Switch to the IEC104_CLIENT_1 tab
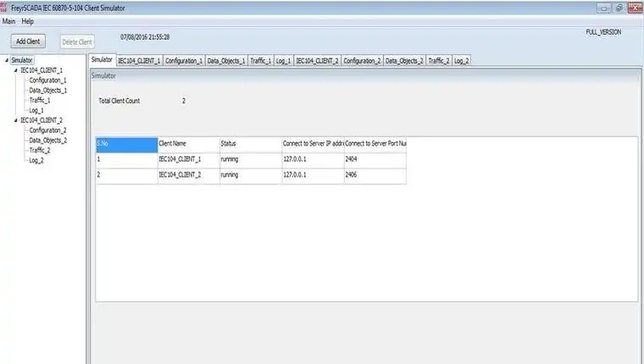644x364 pixels. (140, 61)
